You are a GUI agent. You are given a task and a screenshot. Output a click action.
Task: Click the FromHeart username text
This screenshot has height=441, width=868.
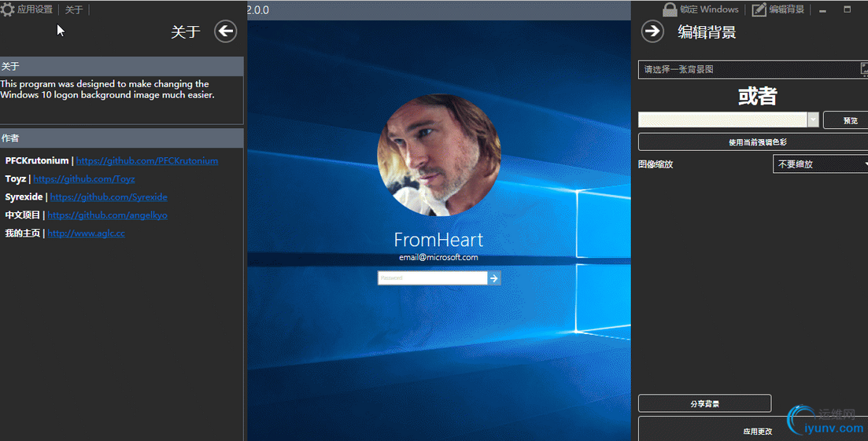tap(438, 239)
